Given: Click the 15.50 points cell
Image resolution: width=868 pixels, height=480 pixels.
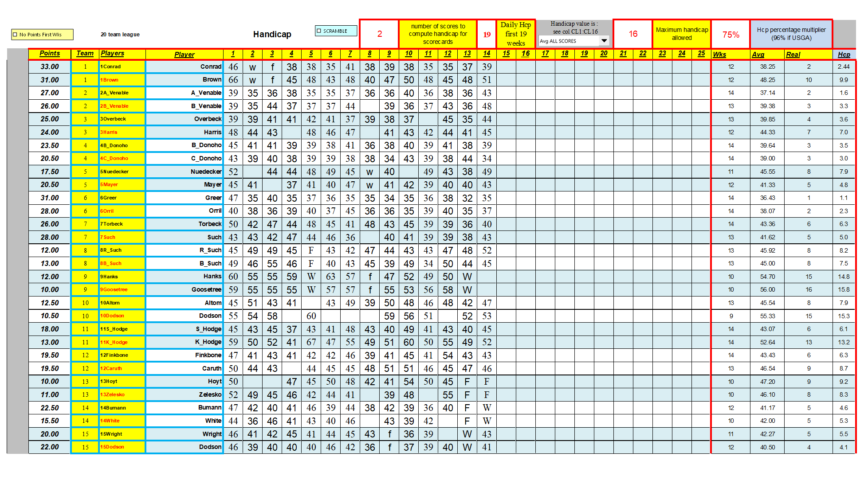Looking at the screenshot, I should point(50,421).
